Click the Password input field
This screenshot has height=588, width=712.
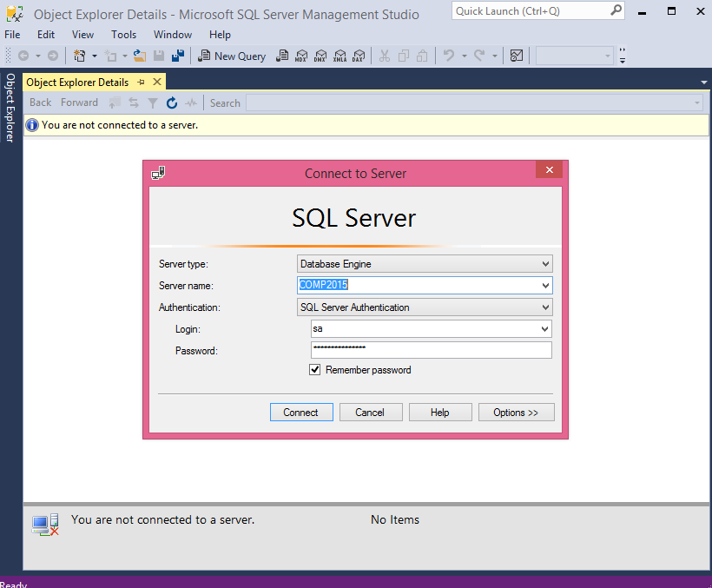432,350
